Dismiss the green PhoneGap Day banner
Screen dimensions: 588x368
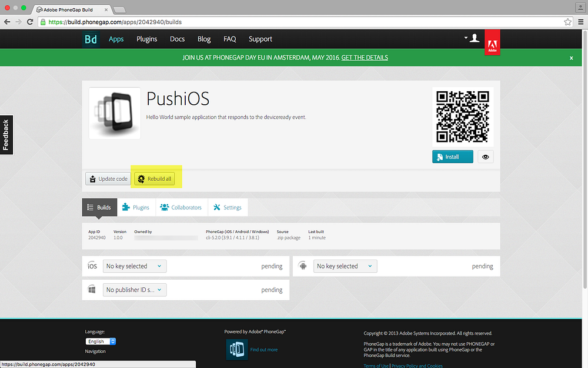pyautogui.click(x=571, y=58)
